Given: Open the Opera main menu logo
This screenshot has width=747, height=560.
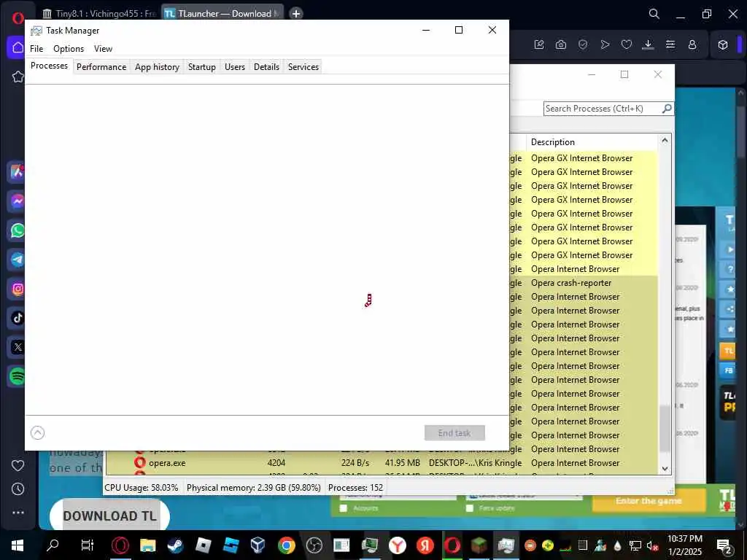Looking at the screenshot, I should point(18,18).
